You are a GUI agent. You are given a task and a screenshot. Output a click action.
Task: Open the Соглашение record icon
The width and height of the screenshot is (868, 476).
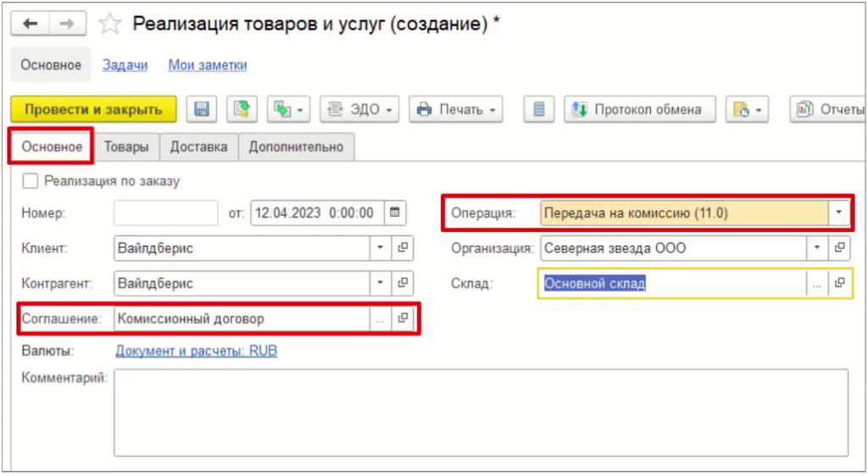coord(403,318)
